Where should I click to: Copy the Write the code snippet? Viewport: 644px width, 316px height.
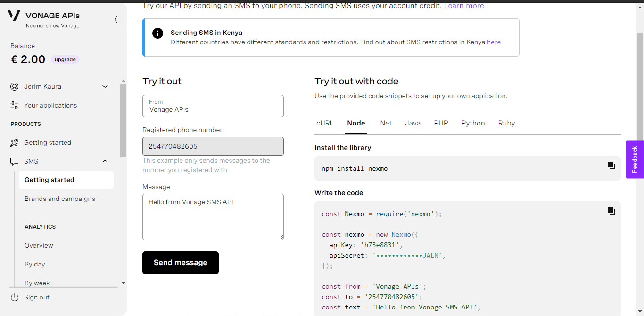[611, 211]
